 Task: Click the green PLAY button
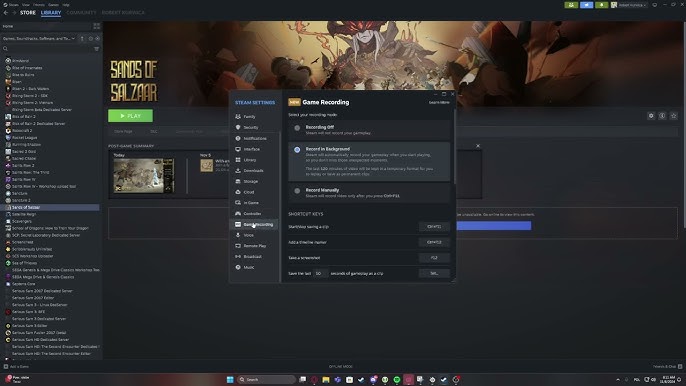[130, 116]
